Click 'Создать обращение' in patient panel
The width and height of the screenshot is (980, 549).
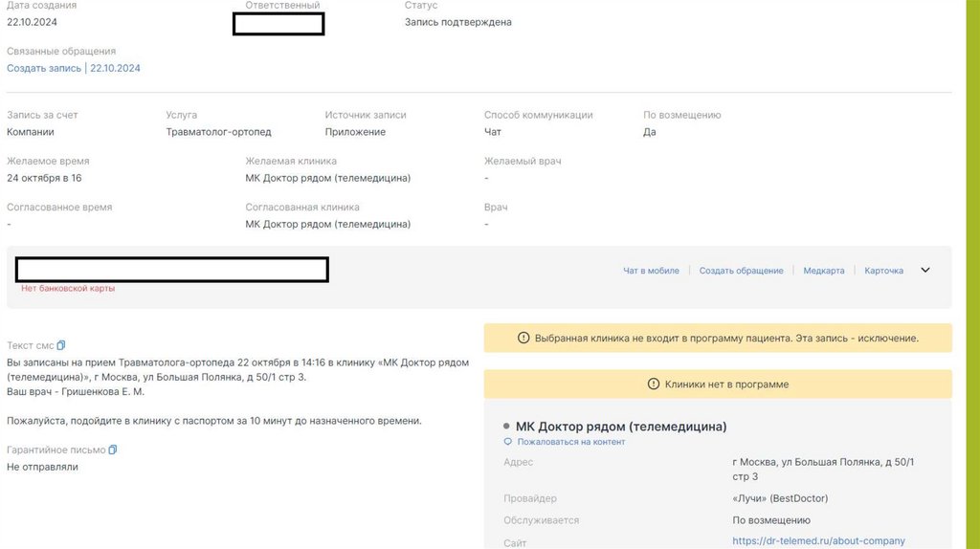741,271
